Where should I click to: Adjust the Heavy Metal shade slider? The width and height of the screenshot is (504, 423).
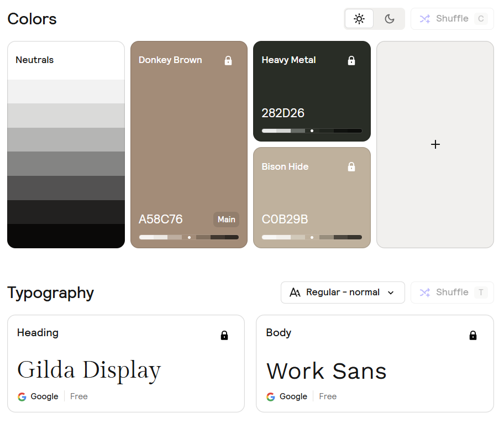(x=312, y=131)
